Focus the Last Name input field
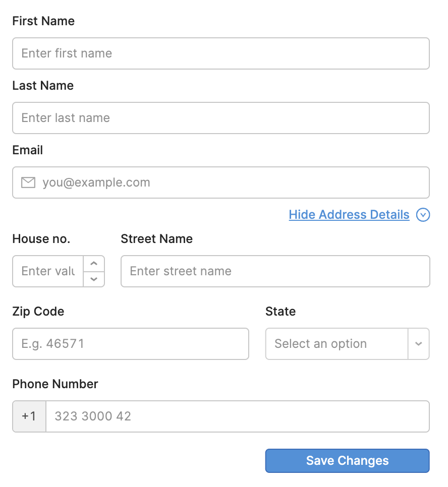 point(221,118)
